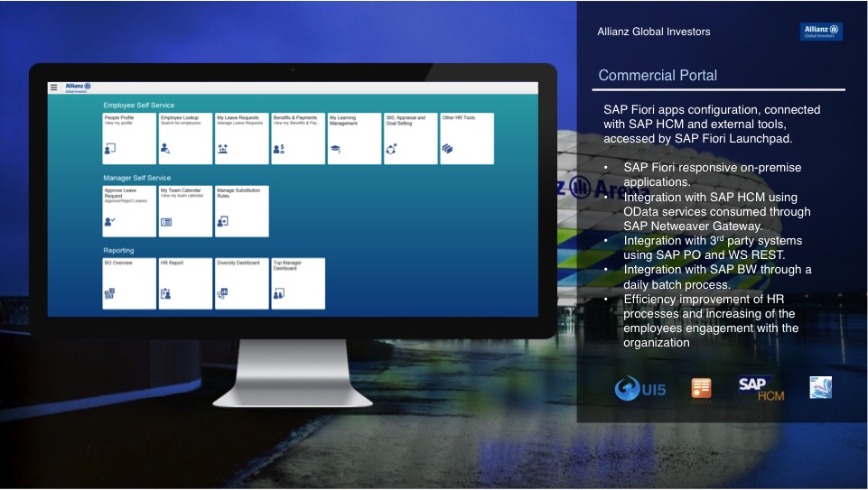Click the People Profile tile icon
Viewport: 868px width, 490px height.
109,149
